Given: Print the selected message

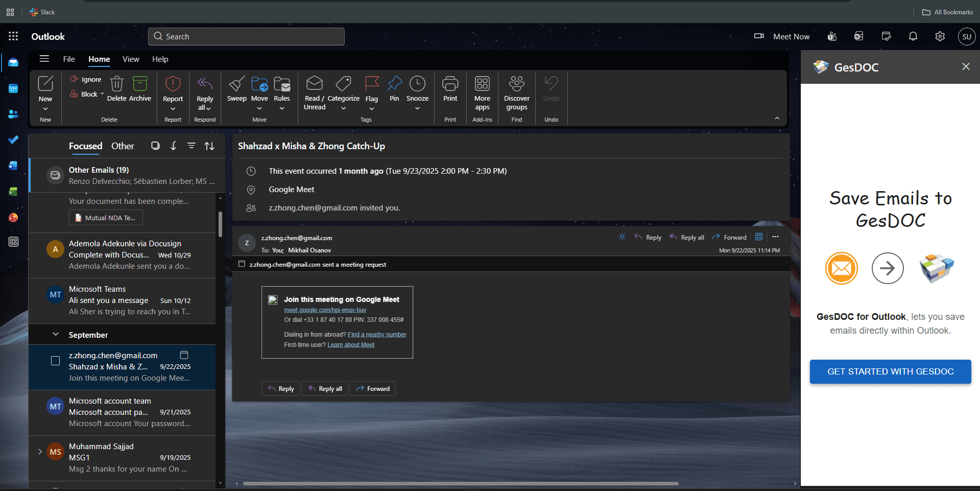Looking at the screenshot, I should click(x=450, y=89).
